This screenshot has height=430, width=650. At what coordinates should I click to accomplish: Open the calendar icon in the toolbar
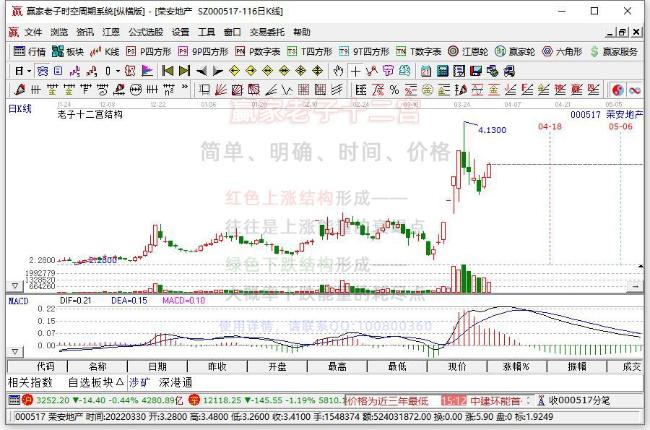click(x=426, y=71)
